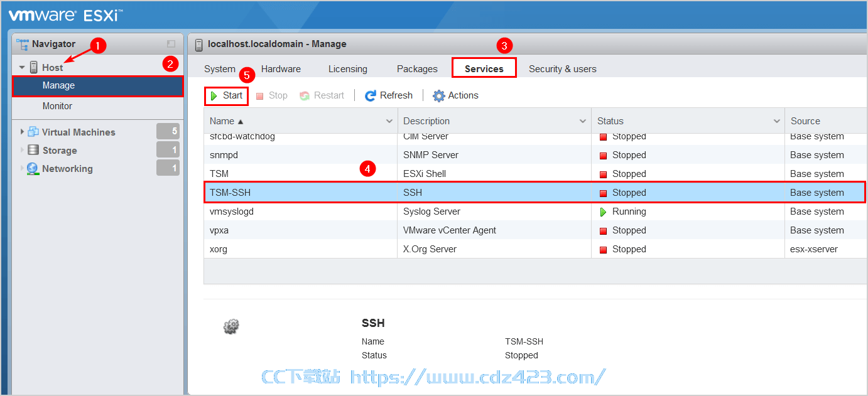
Task: Click the red Stopped icon in xorg row
Action: tap(603, 249)
